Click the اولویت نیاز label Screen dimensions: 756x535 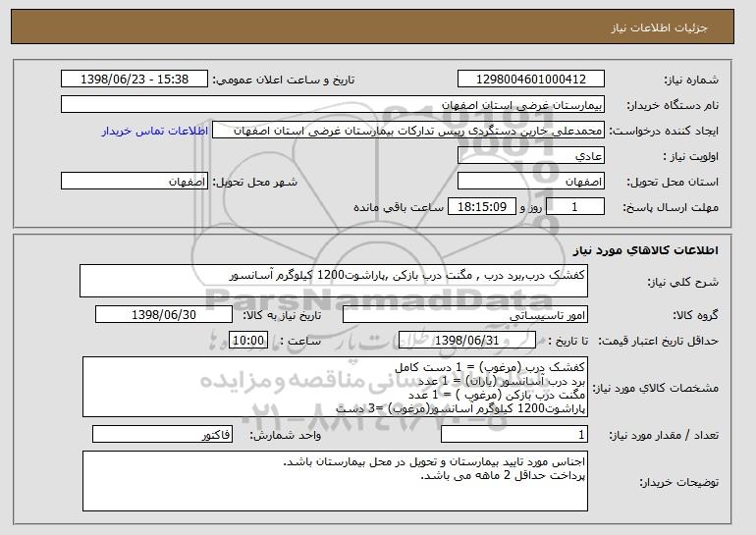tap(690, 157)
